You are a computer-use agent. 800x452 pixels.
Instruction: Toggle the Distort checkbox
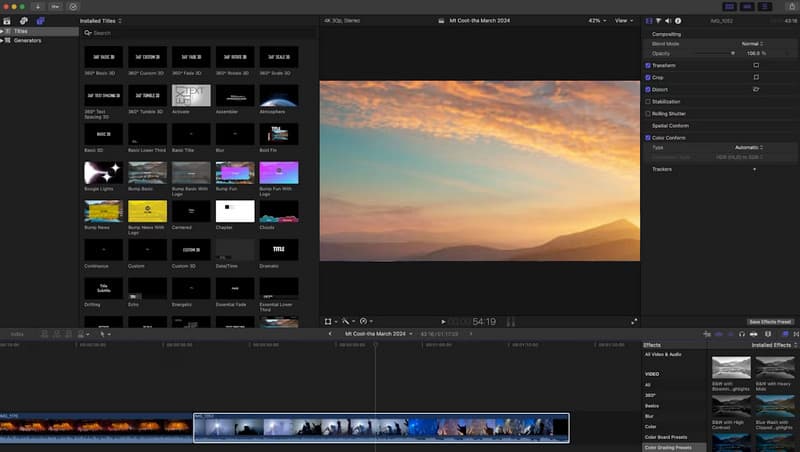[648, 89]
